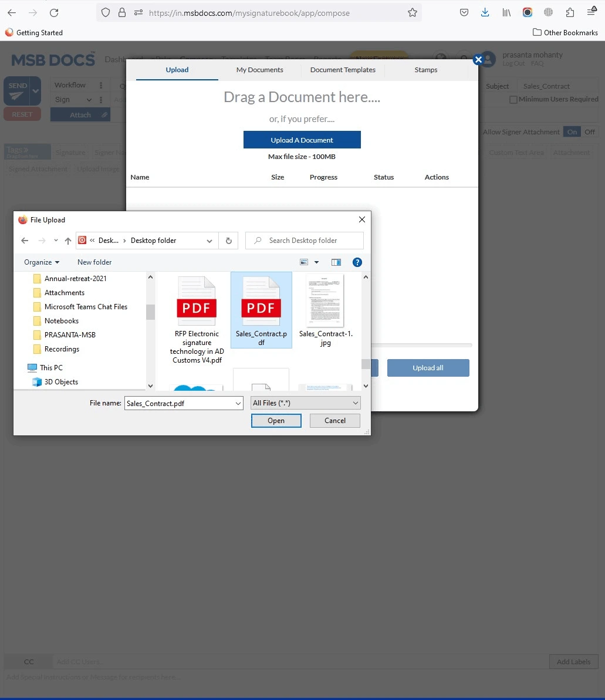Click the refresh icon beside the folder path
Image resolution: width=605 pixels, height=700 pixels.
[228, 241]
